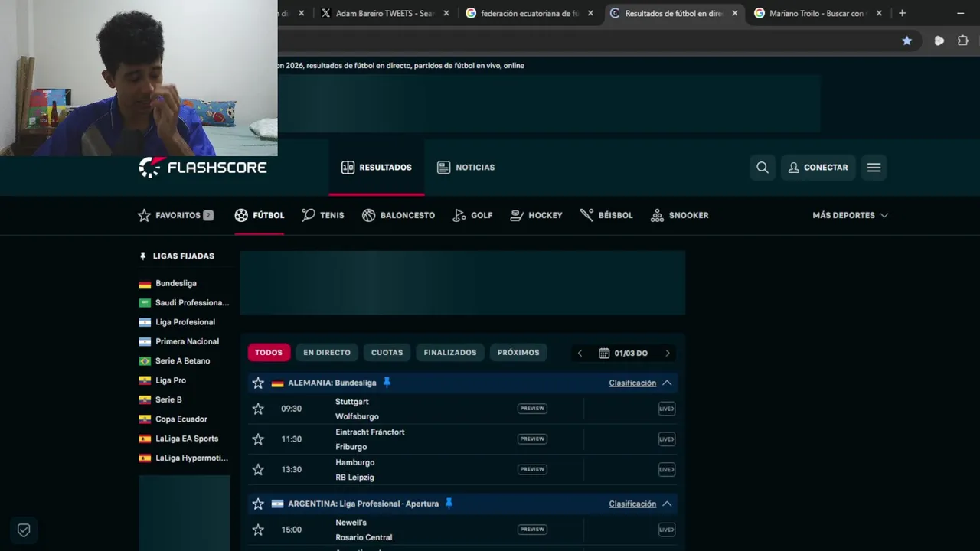
Task: Star the Newell's vs Rosario Central match
Action: pyautogui.click(x=258, y=530)
